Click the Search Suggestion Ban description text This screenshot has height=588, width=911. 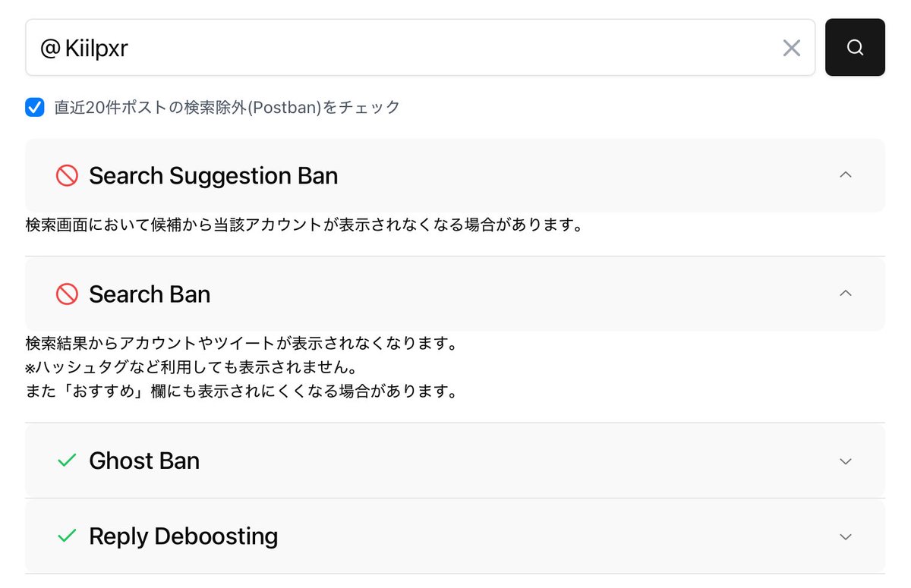click(304, 225)
